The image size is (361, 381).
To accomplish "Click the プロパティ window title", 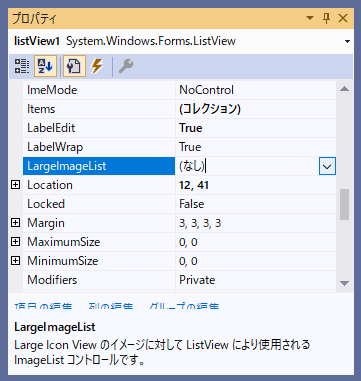I will point(35,19).
